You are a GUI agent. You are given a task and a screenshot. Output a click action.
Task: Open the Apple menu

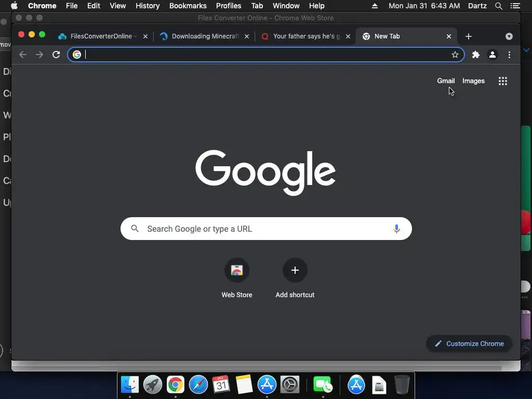click(14, 6)
